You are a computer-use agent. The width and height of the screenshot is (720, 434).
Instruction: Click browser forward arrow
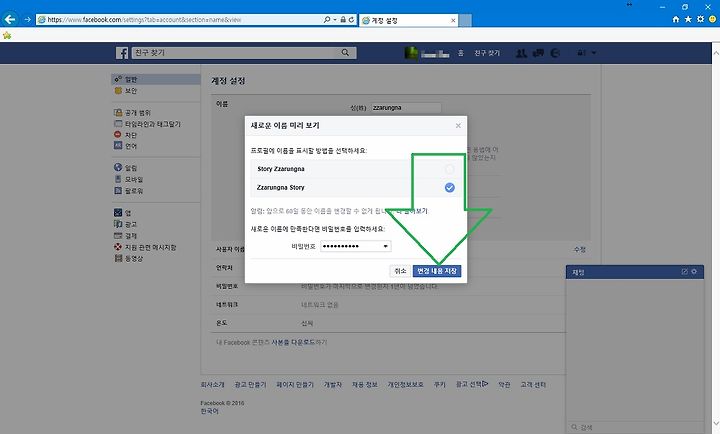click(x=27, y=19)
